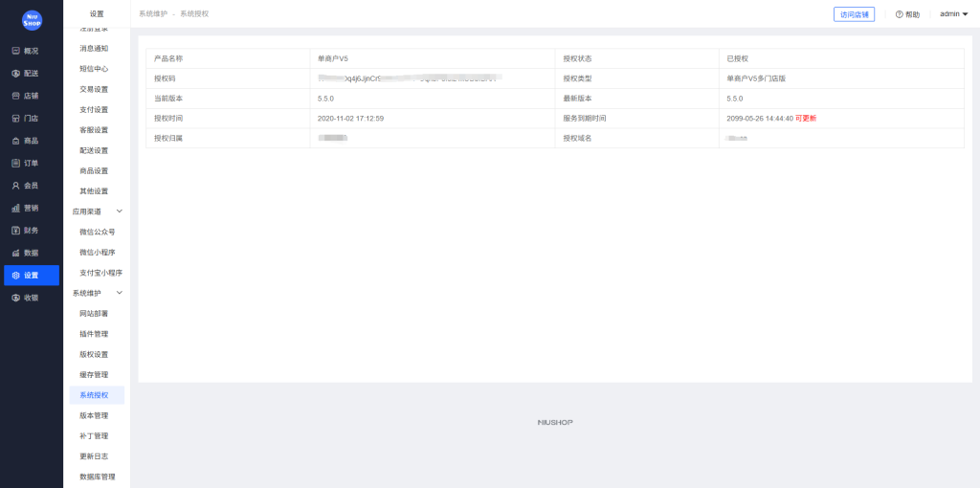Viewport: 980px width, 488px height.
Task: Click the 设置 gear icon in sidebar
Action: [16, 276]
